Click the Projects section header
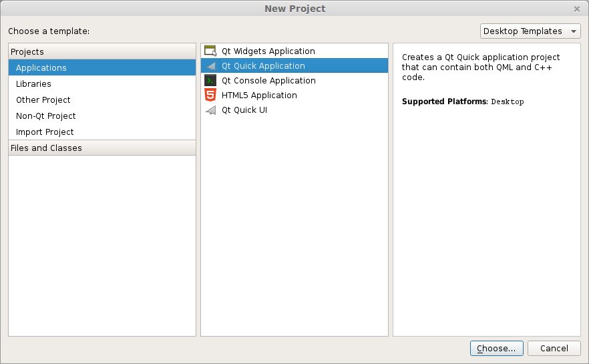 [27, 52]
